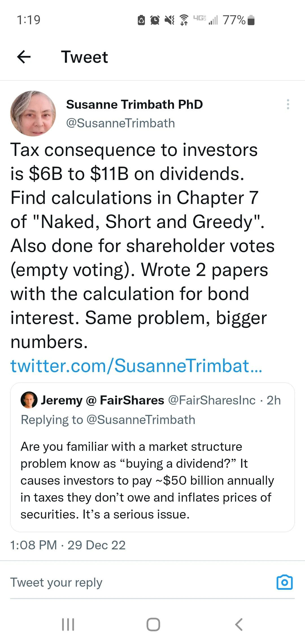305x644 pixels.
Task: Tap the camera icon in the reply bar
Action: coord(284,582)
